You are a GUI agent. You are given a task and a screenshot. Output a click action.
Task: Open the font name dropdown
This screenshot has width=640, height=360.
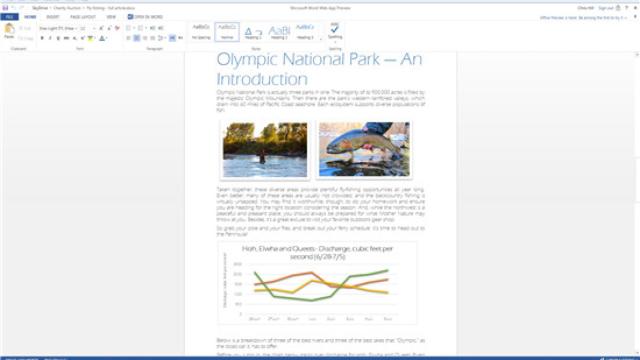tap(76, 28)
